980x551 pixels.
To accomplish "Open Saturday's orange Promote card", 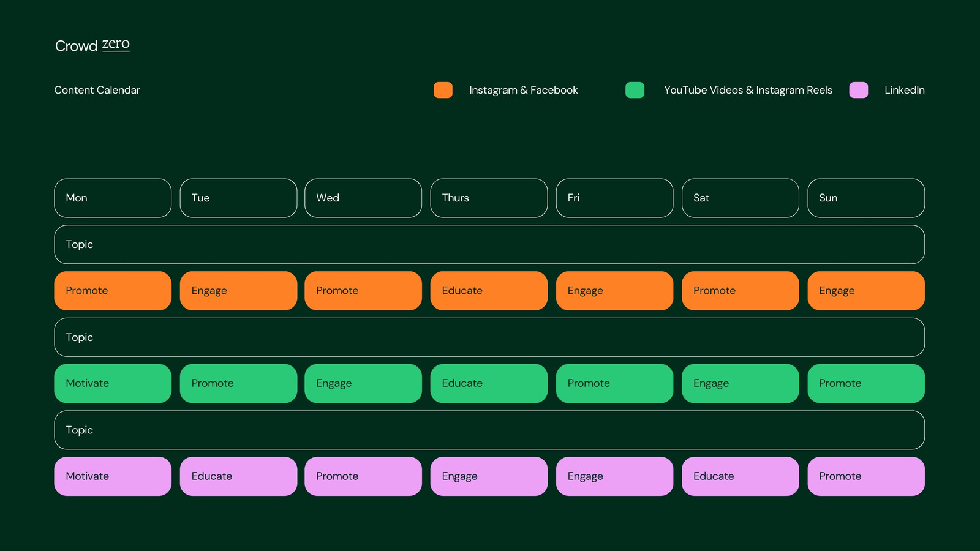I will point(741,291).
